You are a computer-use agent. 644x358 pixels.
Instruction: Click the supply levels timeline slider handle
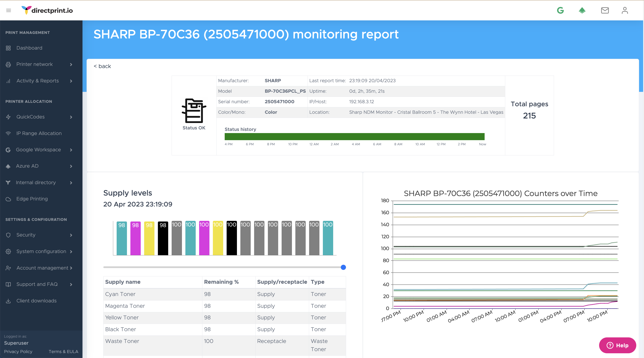point(344,267)
